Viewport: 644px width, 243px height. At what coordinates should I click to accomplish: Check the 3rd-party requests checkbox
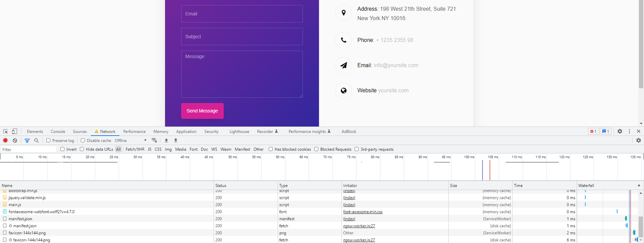[x=356, y=149]
